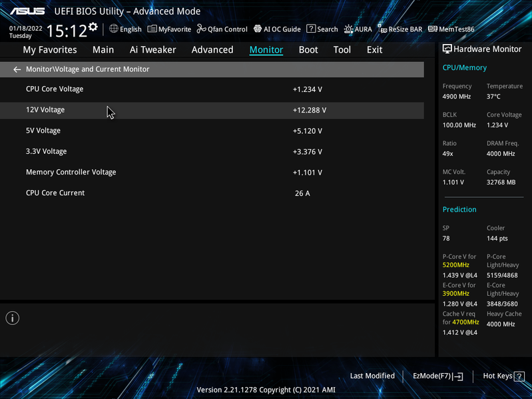Click the +1.234 V value

click(x=308, y=89)
